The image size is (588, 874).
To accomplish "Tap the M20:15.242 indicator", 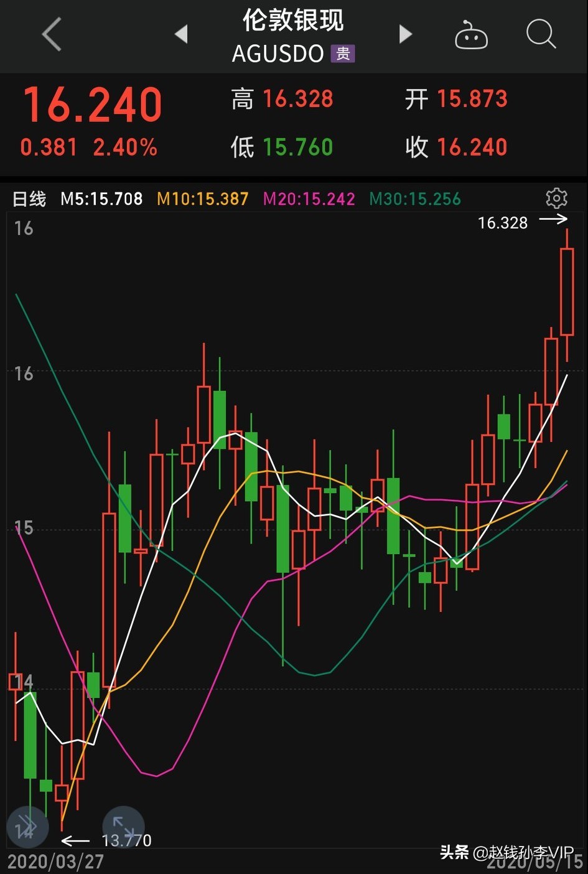I will point(309,199).
